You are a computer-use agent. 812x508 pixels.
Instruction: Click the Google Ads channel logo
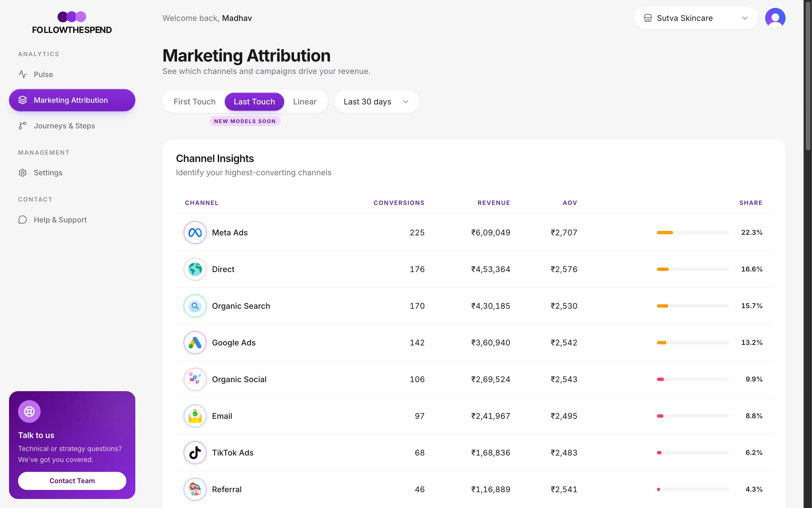click(x=195, y=343)
